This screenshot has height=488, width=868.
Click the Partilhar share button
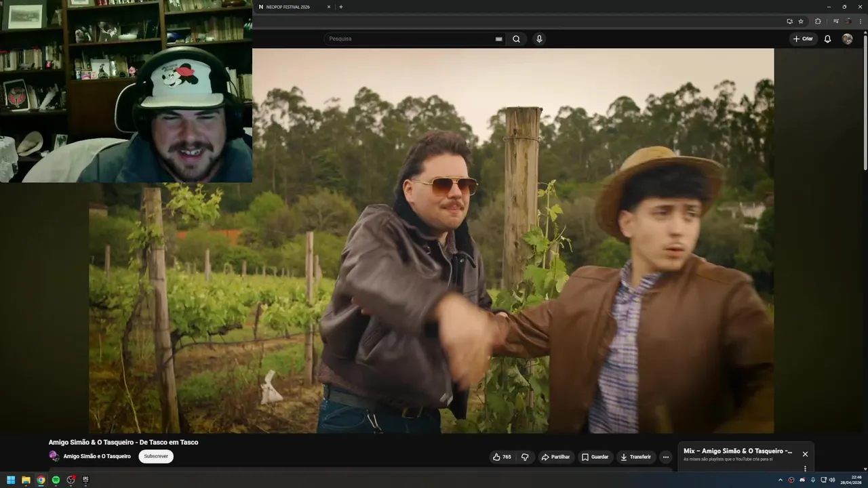pyautogui.click(x=556, y=457)
